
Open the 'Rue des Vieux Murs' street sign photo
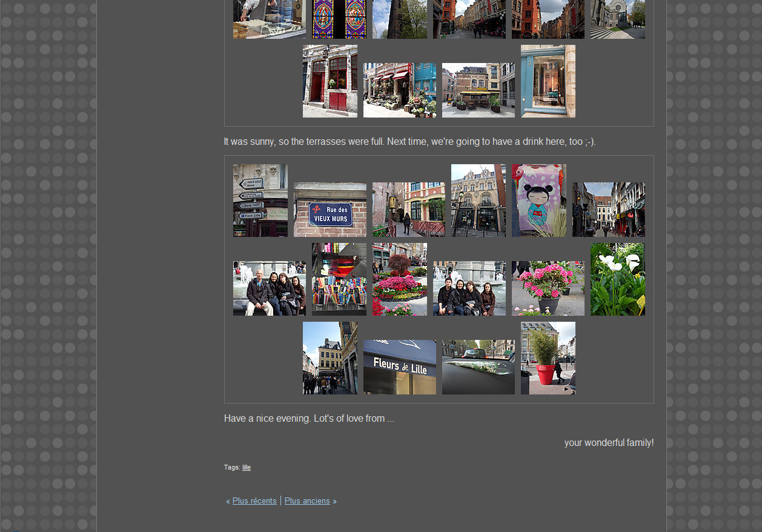tap(330, 210)
